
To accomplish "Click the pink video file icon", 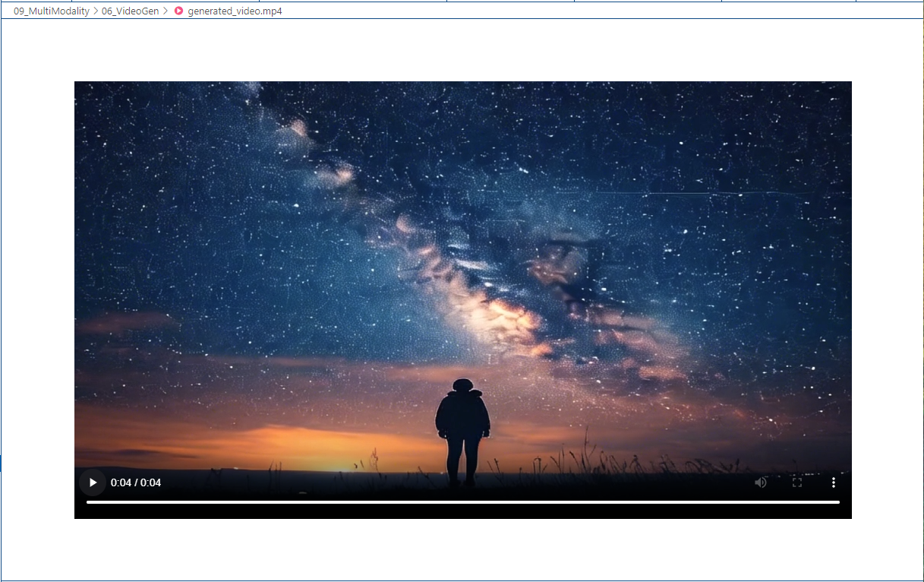I will [179, 11].
